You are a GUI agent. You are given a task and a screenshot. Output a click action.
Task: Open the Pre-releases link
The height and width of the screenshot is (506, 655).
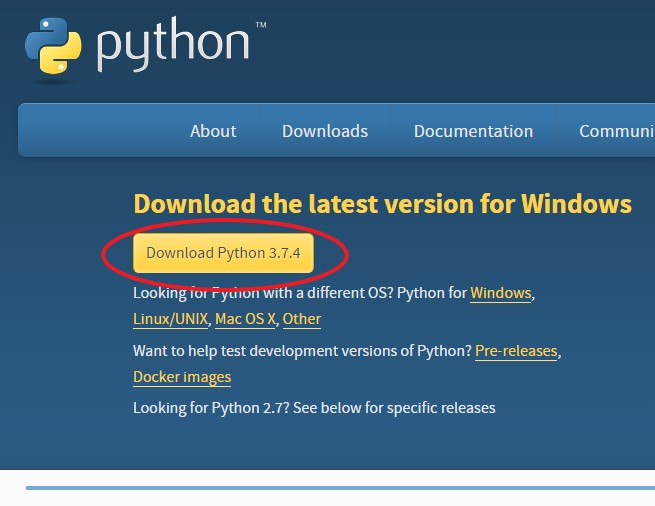pyautogui.click(x=516, y=351)
